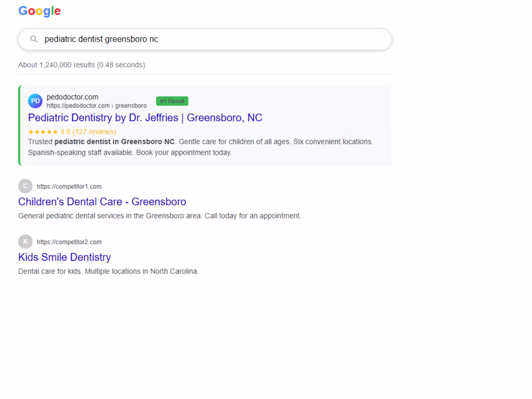The width and height of the screenshot is (532, 399).
Task: Click the PD favicon for pedodoctor.com
Action: 35,101
